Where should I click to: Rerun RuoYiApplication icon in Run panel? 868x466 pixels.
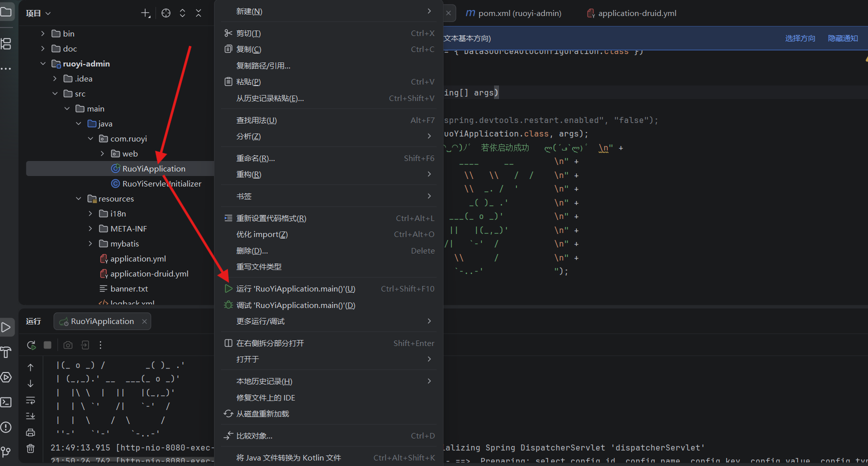tap(31, 345)
